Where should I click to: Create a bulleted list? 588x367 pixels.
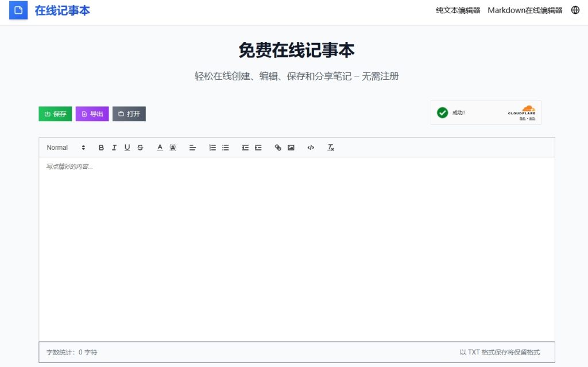(x=225, y=148)
